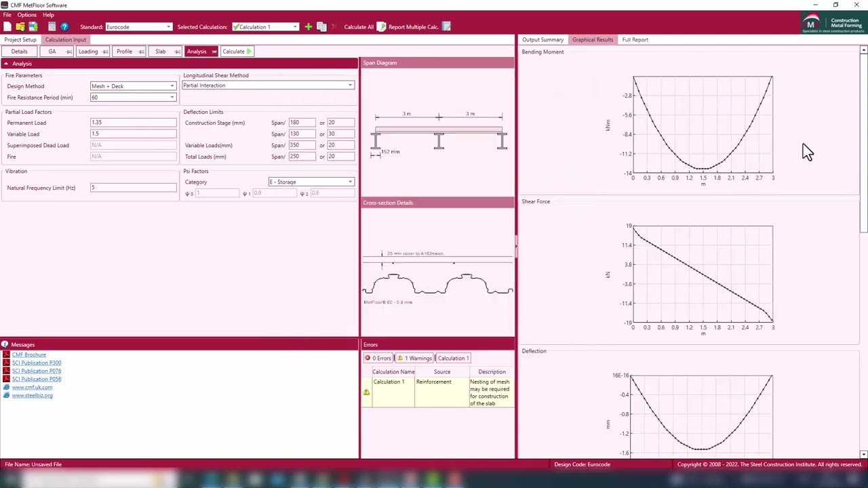Open the Psi Factors Category dropdown
868x488 pixels.
click(x=311, y=182)
